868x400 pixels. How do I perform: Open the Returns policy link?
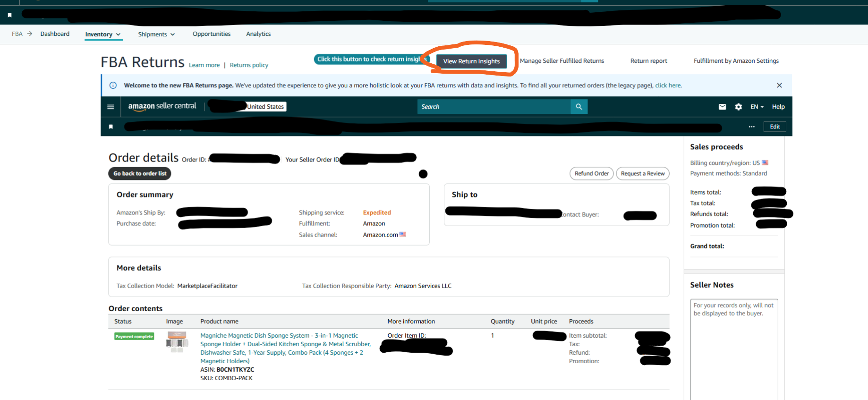coord(249,65)
